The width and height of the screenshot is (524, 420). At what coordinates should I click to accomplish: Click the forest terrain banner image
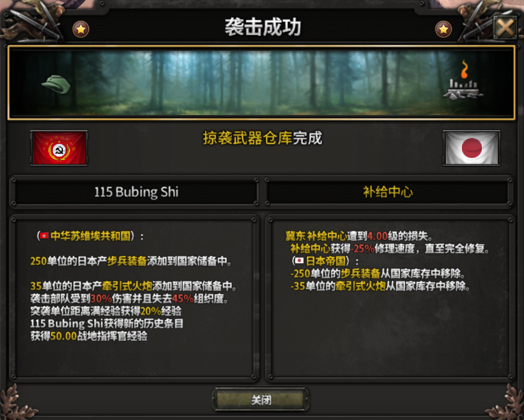point(261,82)
